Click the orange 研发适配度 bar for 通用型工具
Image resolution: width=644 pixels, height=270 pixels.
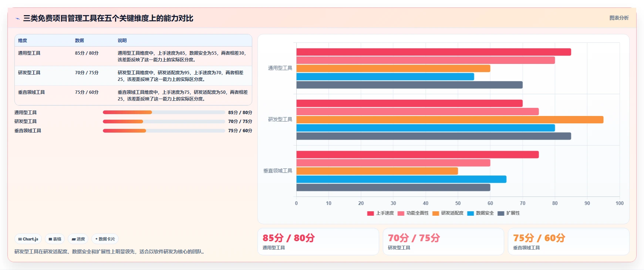pos(393,68)
